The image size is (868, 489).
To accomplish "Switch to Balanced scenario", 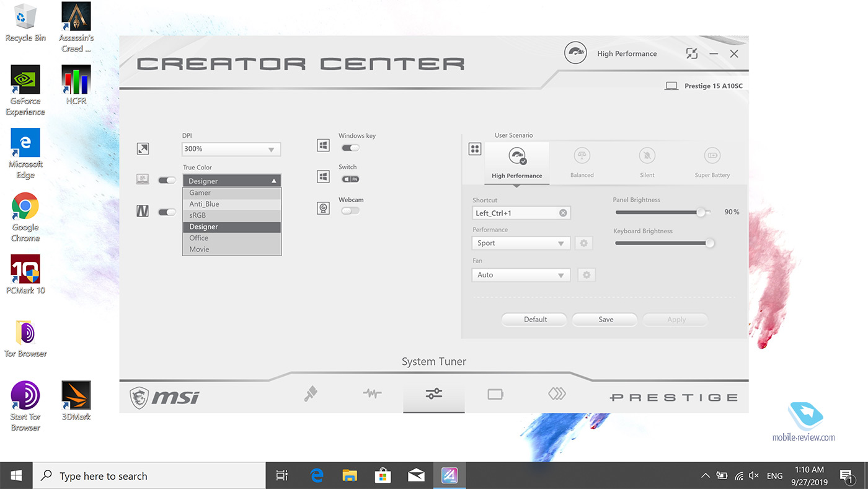I will click(x=582, y=163).
